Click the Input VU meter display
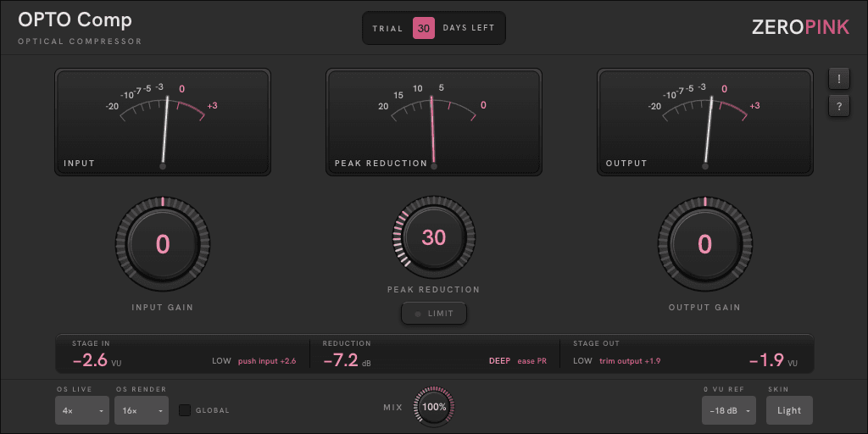868x434 pixels. (x=163, y=122)
